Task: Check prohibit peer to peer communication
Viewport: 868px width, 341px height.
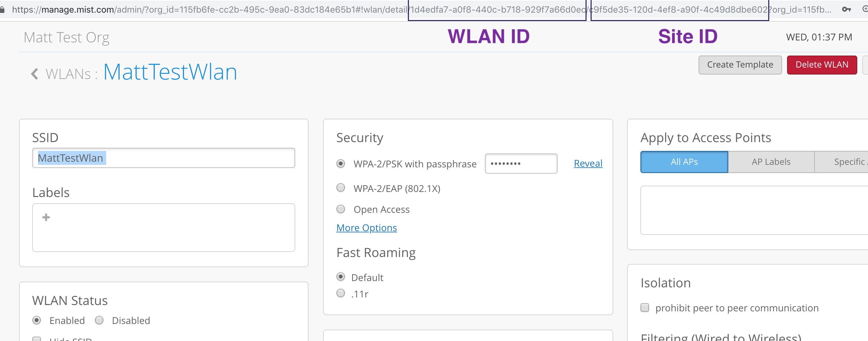Action: tap(645, 308)
